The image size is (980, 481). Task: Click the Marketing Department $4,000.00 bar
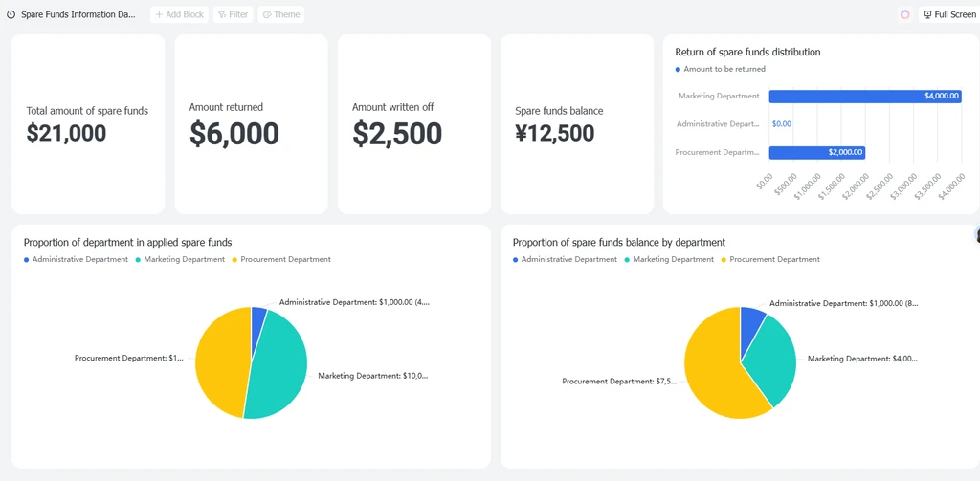coord(865,97)
